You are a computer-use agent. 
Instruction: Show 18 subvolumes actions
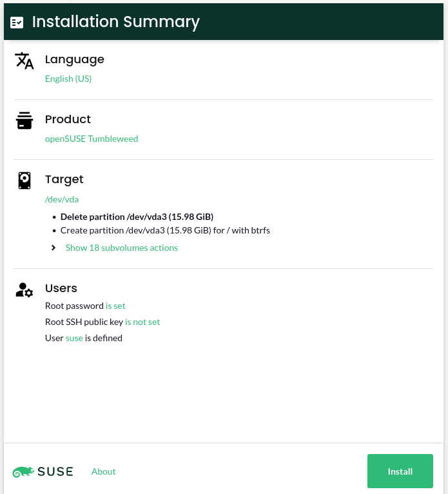122,248
